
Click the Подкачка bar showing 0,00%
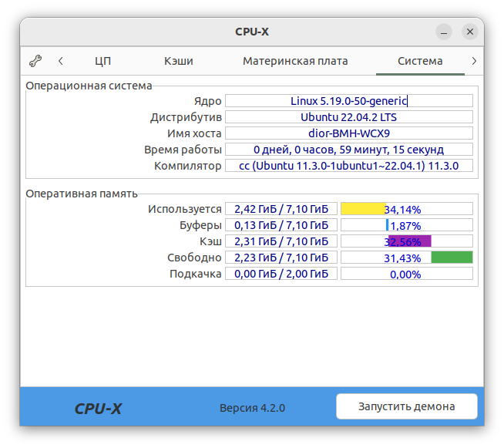(407, 274)
